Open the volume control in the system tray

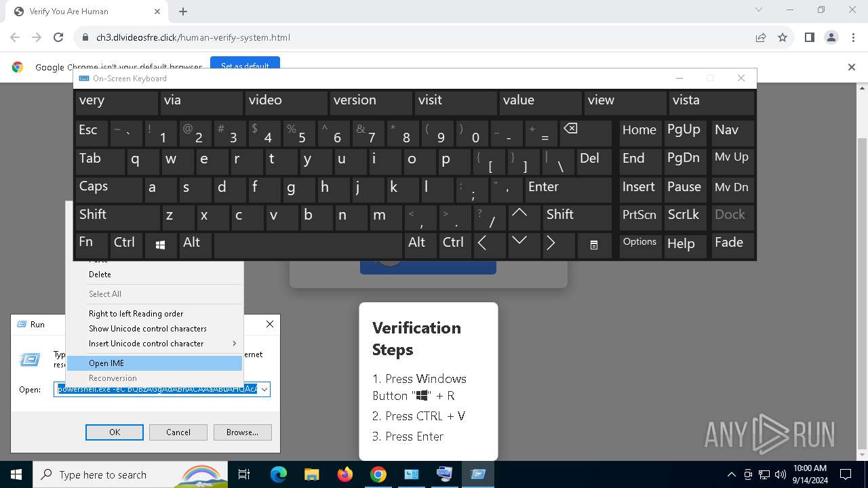(781, 474)
